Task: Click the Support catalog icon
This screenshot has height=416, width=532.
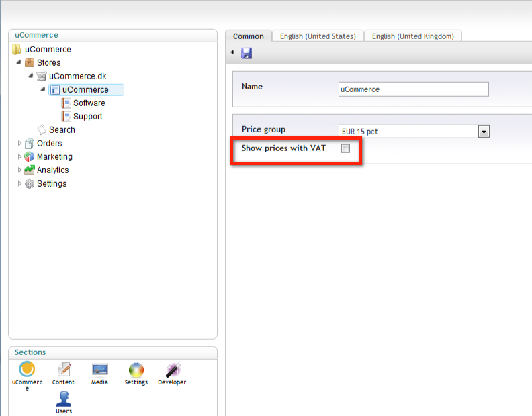Action: point(66,117)
